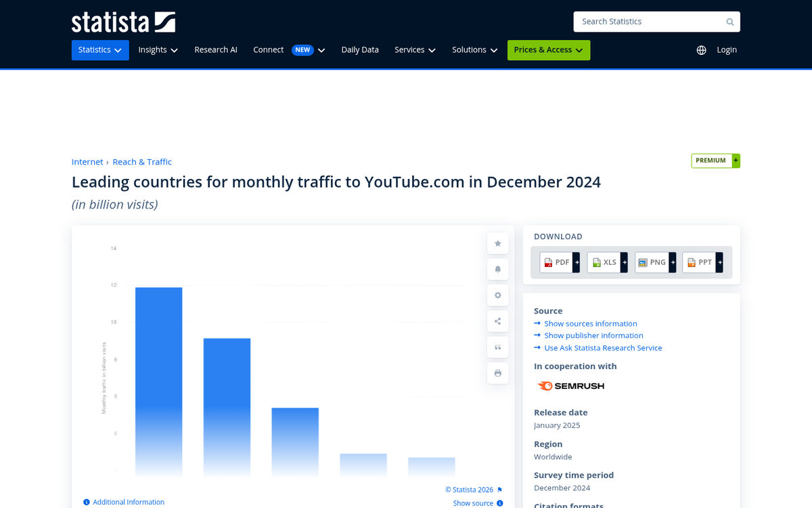
Task: Open the Prices & Access dropdown
Action: (x=548, y=50)
